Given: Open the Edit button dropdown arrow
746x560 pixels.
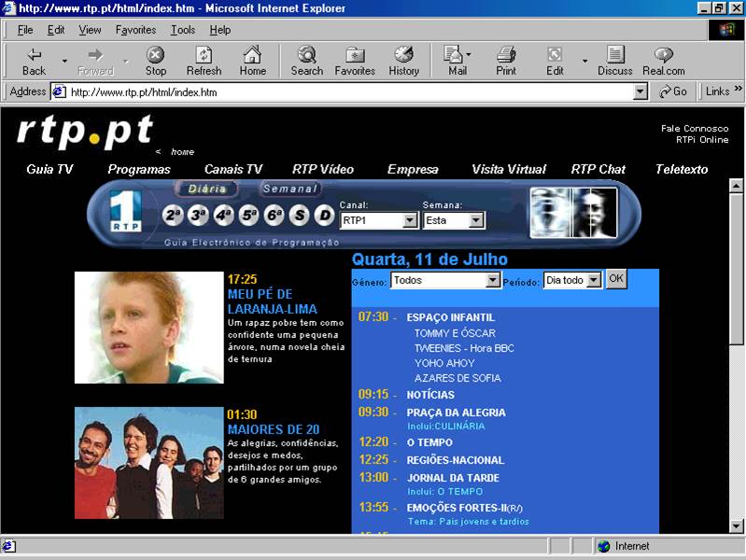Looking at the screenshot, I should 584,62.
